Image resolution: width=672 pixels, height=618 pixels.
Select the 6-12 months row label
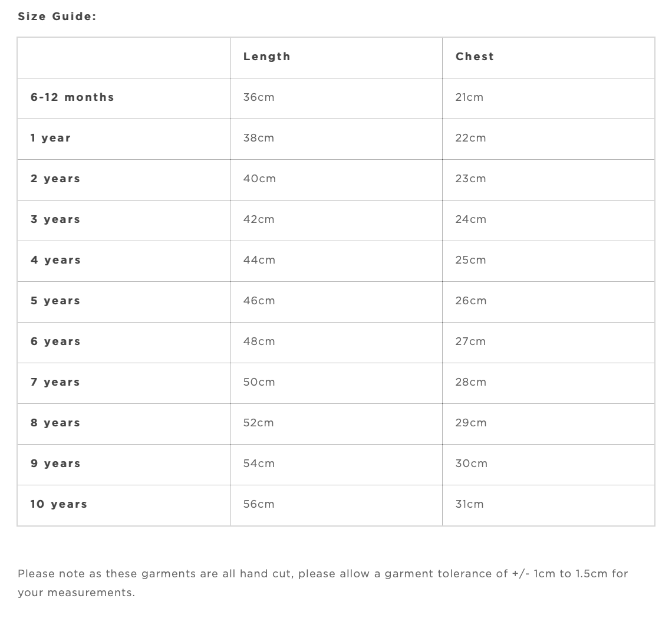pyautogui.click(x=73, y=97)
